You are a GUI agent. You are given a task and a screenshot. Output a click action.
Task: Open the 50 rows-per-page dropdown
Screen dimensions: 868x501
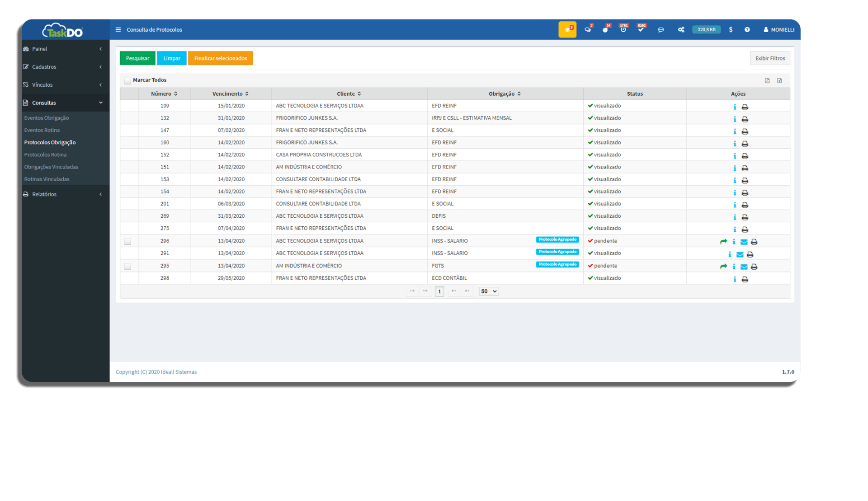[x=489, y=291]
